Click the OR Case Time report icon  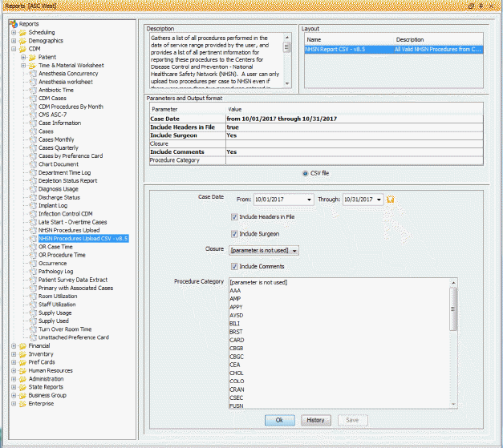click(x=33, y=247)
